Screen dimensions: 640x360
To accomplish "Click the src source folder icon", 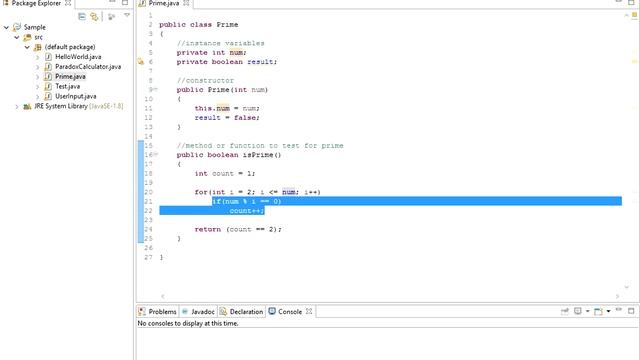I will click(27, 37).
